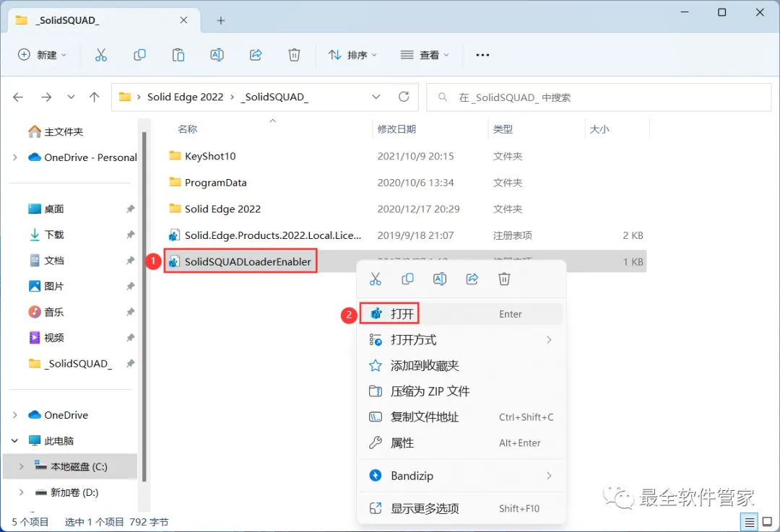Sort by the 名称 column header

(188, 129)
